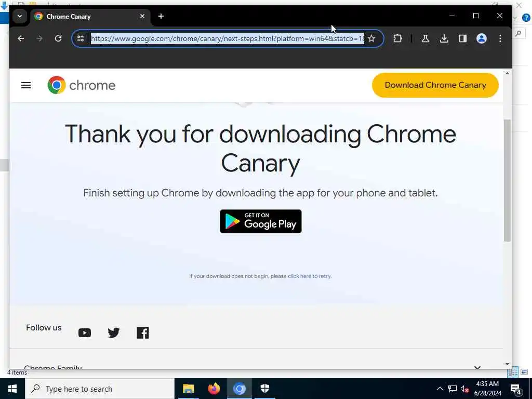Close the Chrome Canary tab
The width and height of the screenshot is (532, 399).
tap(142, 16)
